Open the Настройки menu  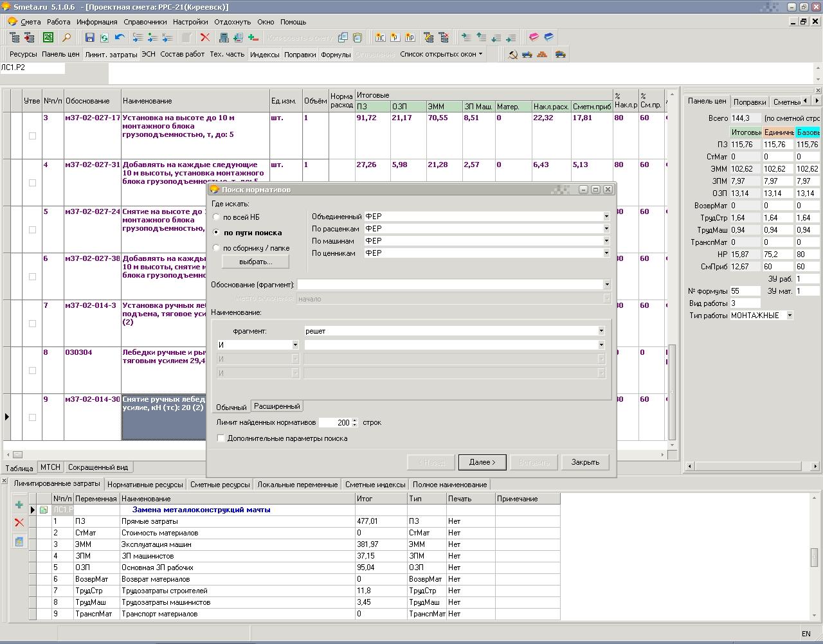(x=190, y=22)
